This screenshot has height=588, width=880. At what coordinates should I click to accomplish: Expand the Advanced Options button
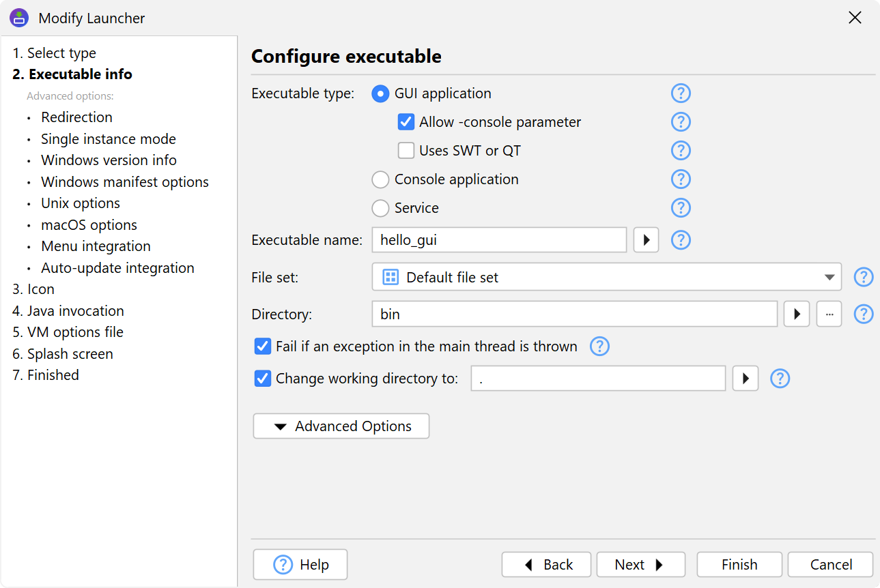pos(341,426)
